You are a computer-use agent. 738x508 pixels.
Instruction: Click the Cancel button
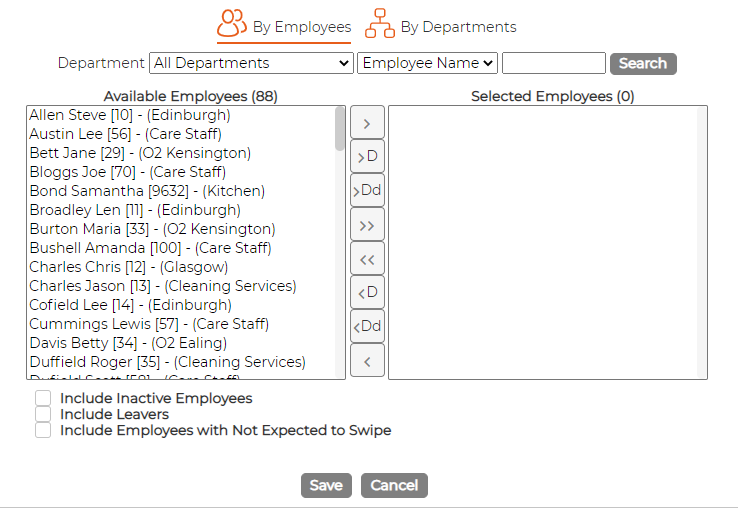coord(394,485)
